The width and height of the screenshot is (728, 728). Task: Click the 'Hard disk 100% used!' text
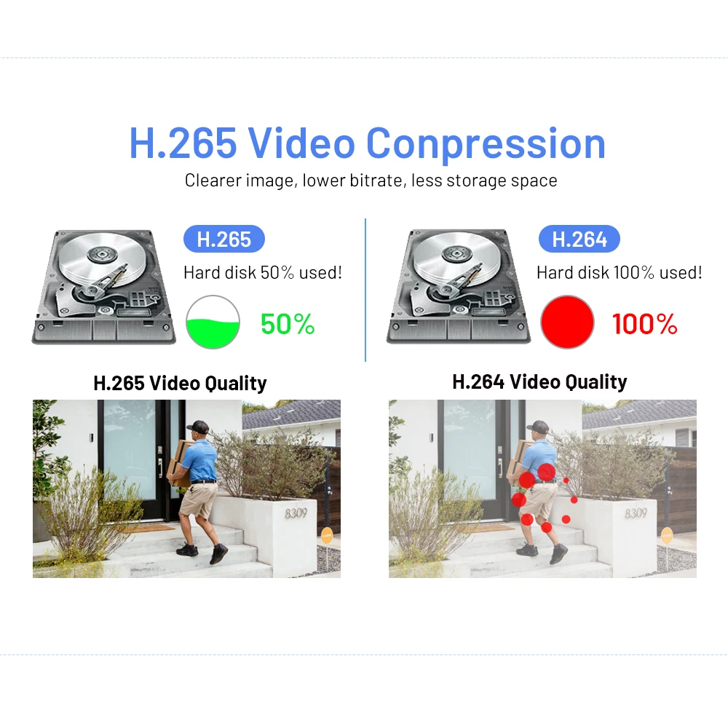[x=620, y=272]
